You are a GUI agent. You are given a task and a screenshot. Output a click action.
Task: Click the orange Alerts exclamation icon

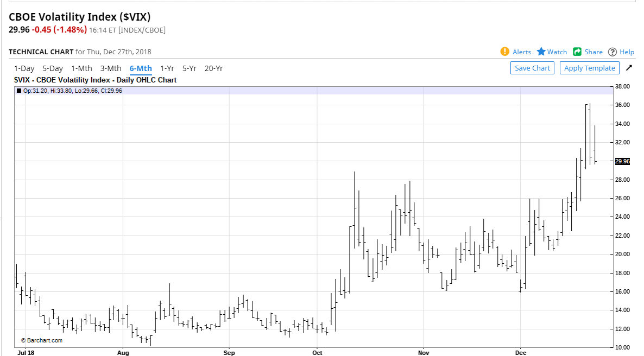[505, 52]
